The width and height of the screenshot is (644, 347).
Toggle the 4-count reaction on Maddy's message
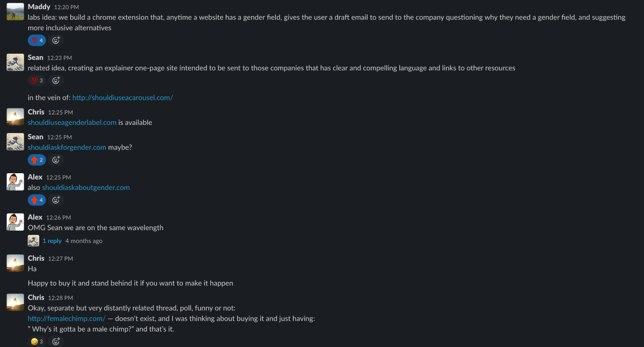(x=37, y=40)
